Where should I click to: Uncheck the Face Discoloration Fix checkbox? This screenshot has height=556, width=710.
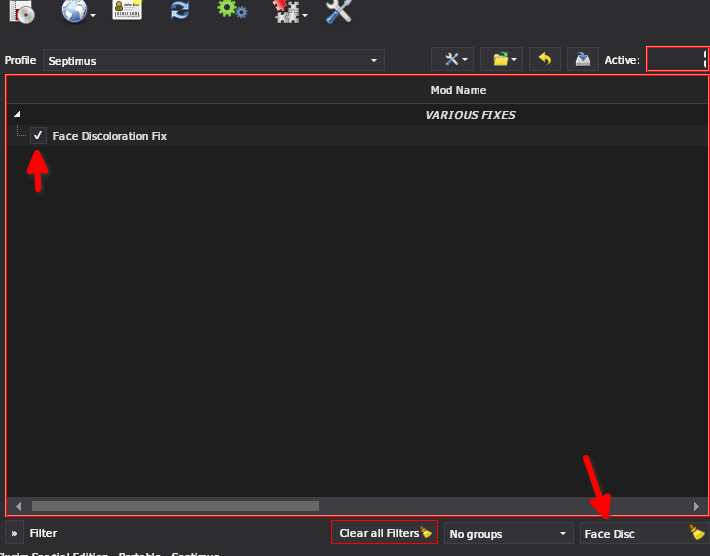38,135
